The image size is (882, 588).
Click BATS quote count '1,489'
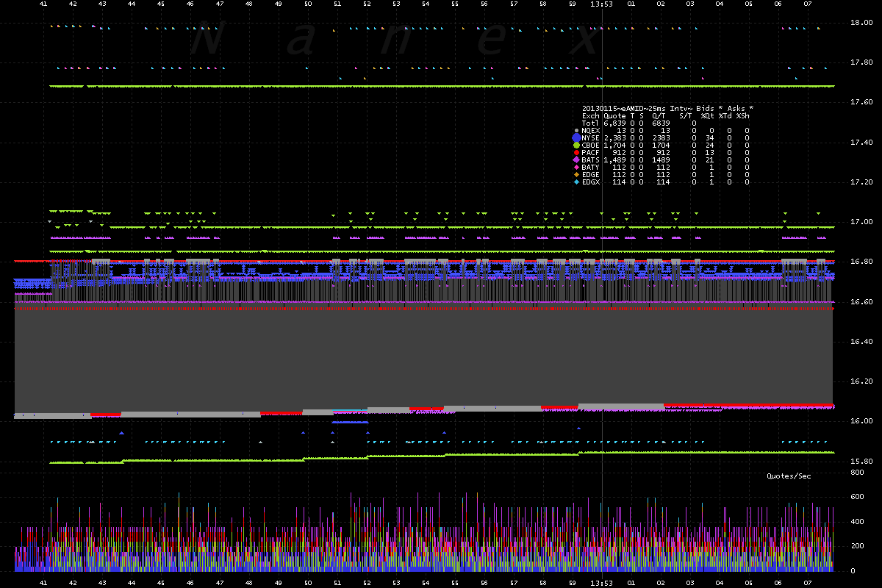(x=614, y=159)
